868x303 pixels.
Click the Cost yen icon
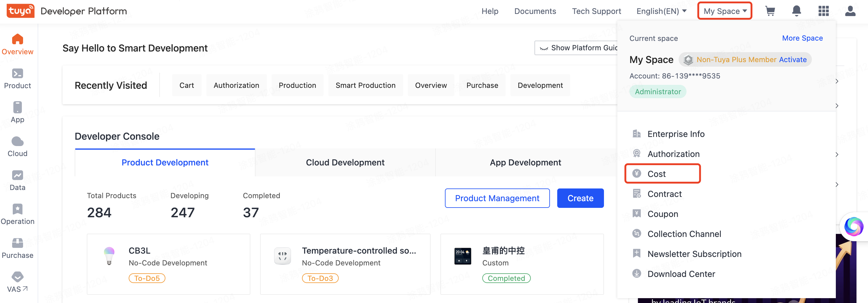click(x=636, y=174)
